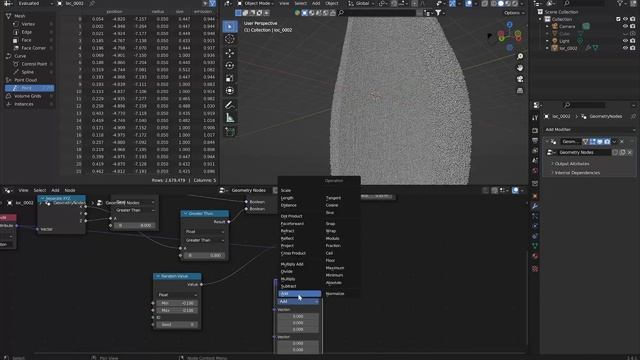Open the Global transform orientation dropdown
640x360 pixels.
coord(361,3)
